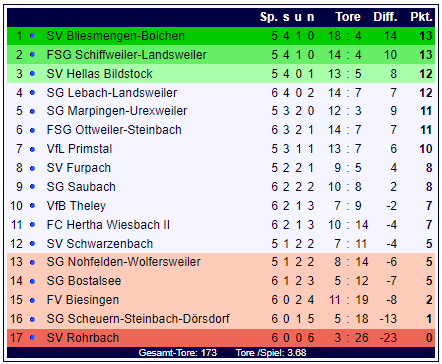Click blue dot icon beside FV Biesingen

[x=32, y=300]
